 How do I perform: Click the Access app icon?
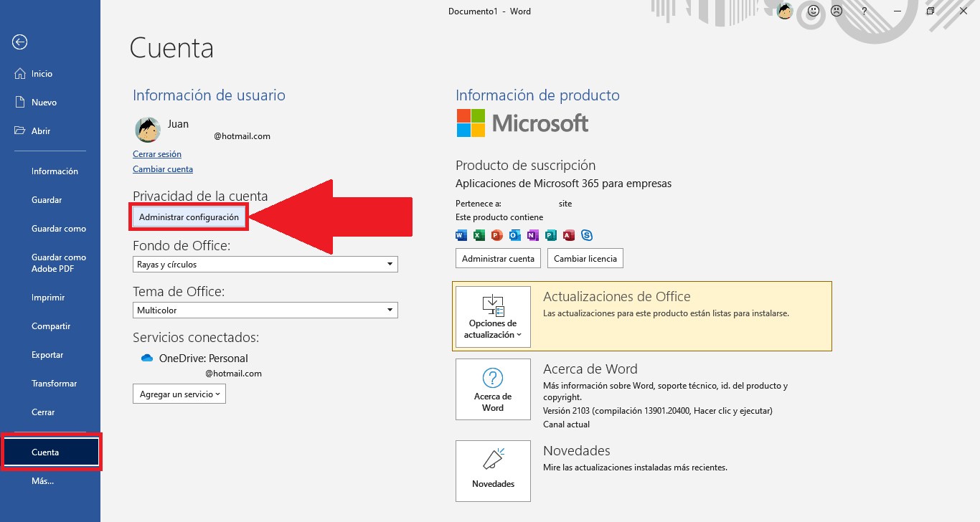click(x=569, y=235)
